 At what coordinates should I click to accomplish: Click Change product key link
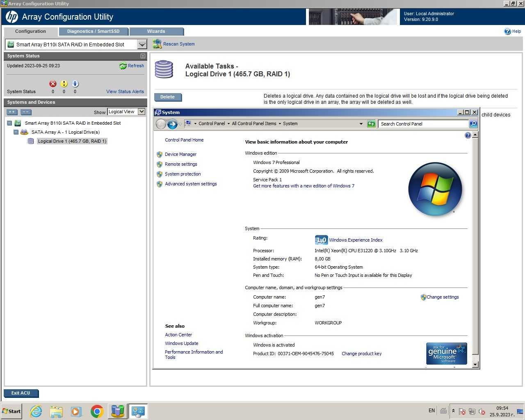pos(361,354)
